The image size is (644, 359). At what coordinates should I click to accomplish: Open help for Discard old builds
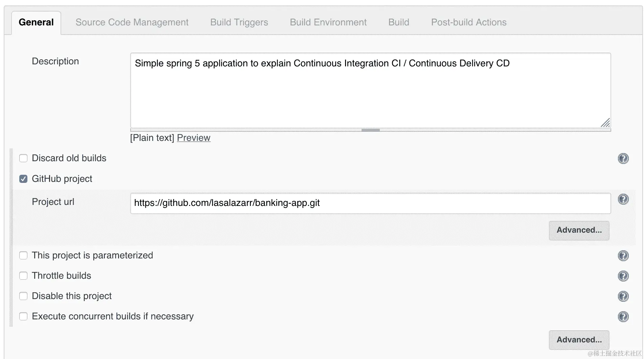click(x=623, y=159)
